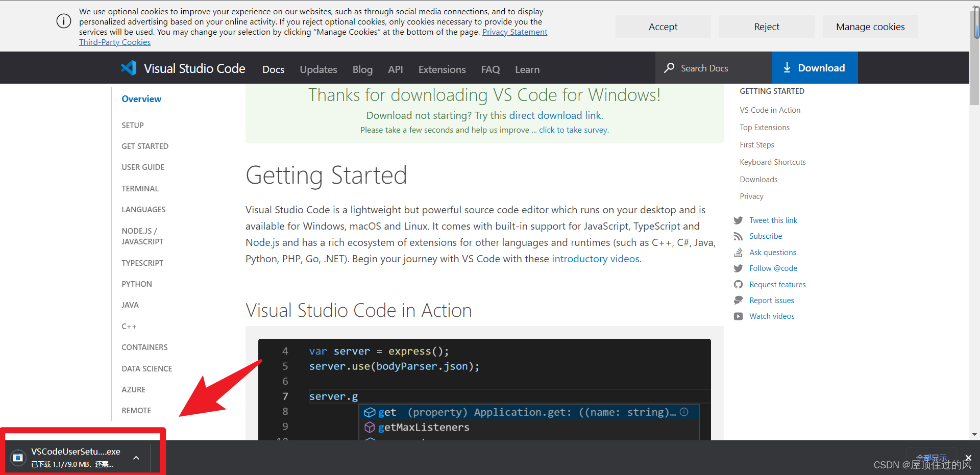Expand the USER GUIDE sidebar section

coord(143,167)
